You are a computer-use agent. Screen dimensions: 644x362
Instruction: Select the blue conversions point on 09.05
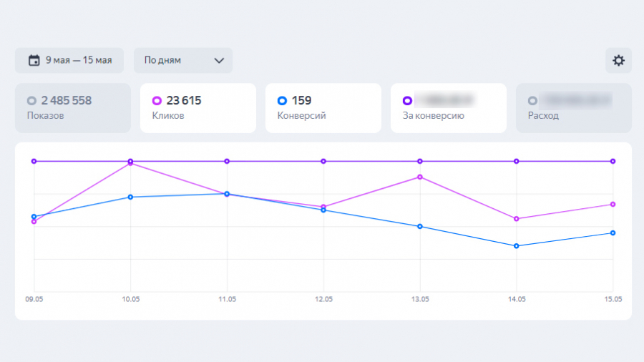[x=34, y=216]
